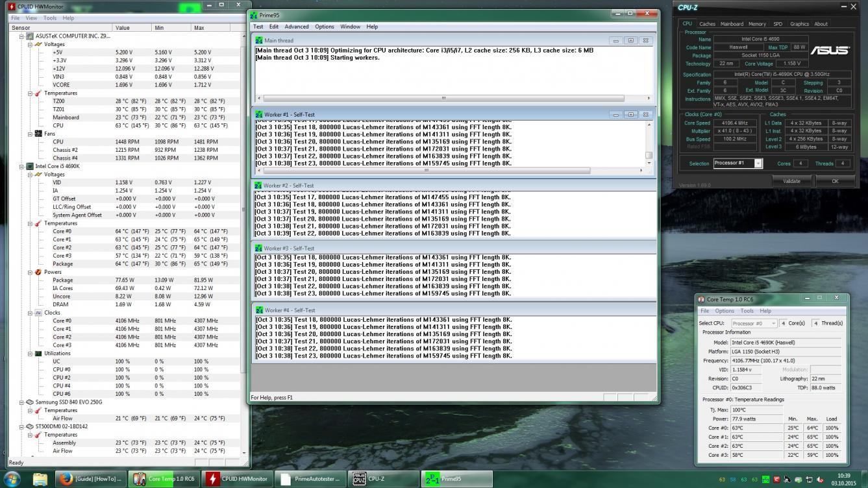
Task: Open Core Temp Tools menu
Action: point(747,311)
